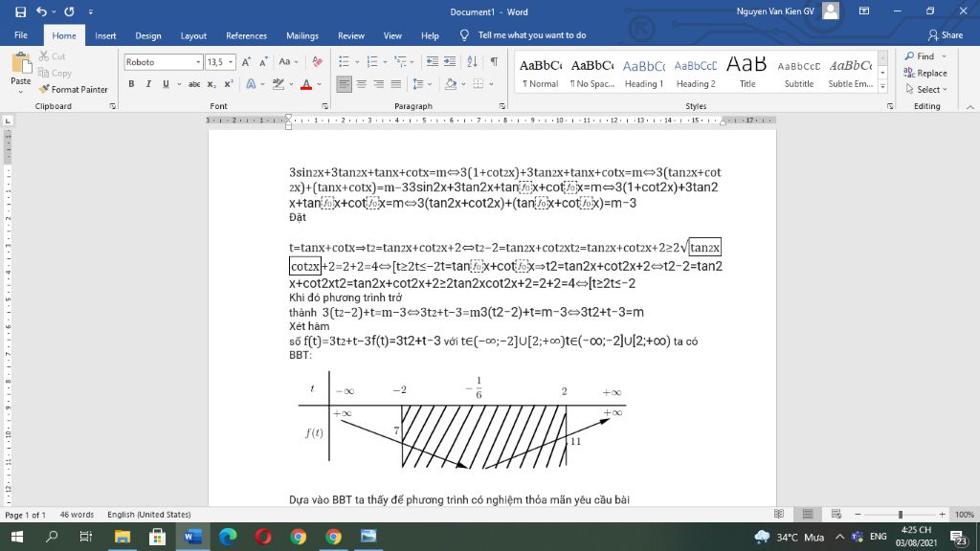Viewport: 980px width, 551px height.
Task: Zoom in with plus button
Action: click(x=942, y=514)
